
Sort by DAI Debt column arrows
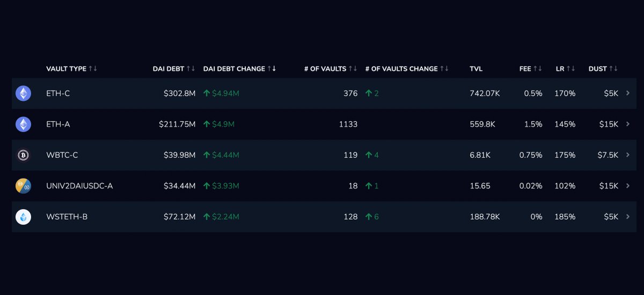click(191, 69)
